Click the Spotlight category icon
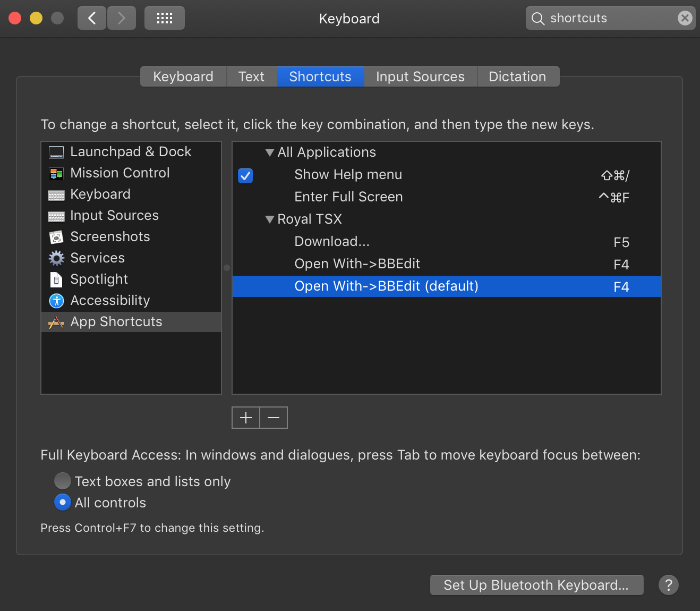This screenshot has width=700, height=611. (56, 279)
